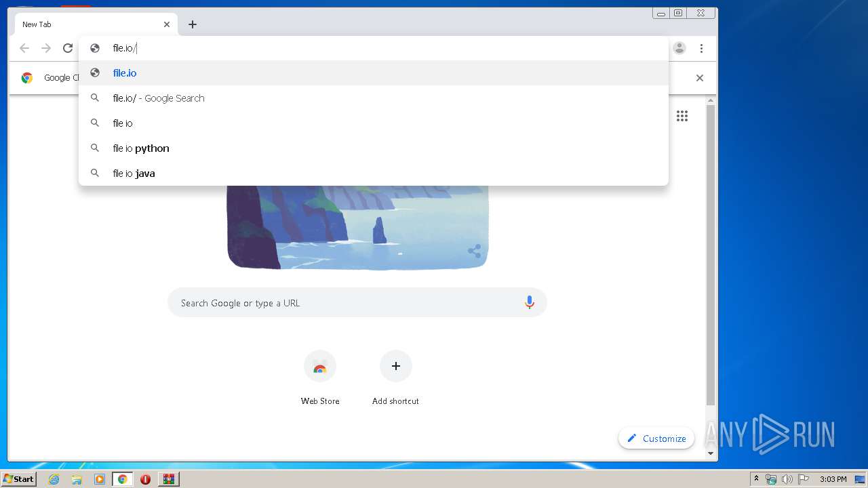Dismiss the Google Chrome notification bar
Screen dimensions: 868x488
[x=700, y=78]
